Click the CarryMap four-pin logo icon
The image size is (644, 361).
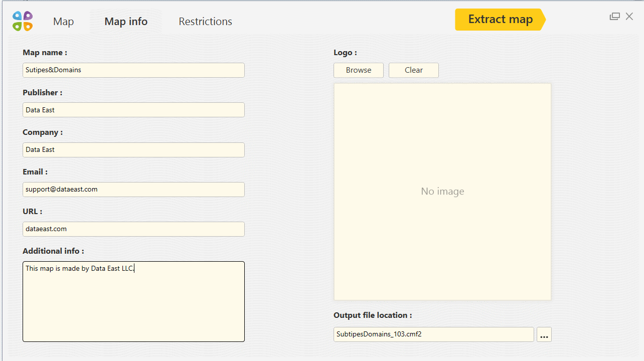pyautogui.click(x=22, y=21)
